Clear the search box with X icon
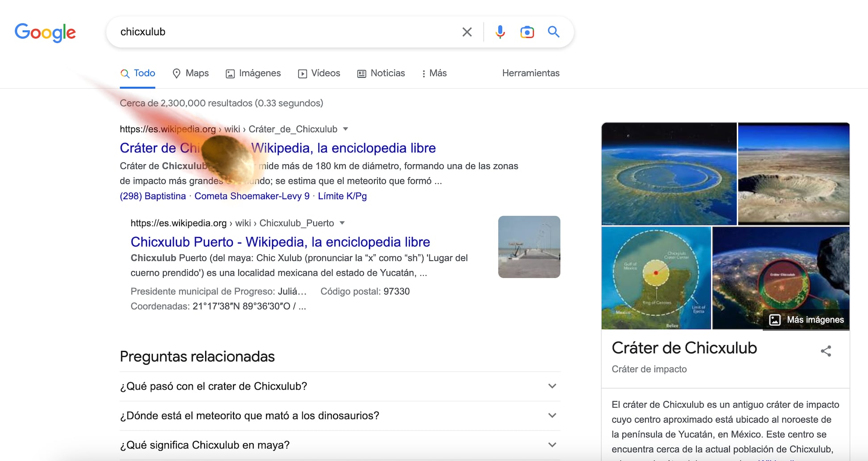868x461 pixels. [x=467, y=32]
